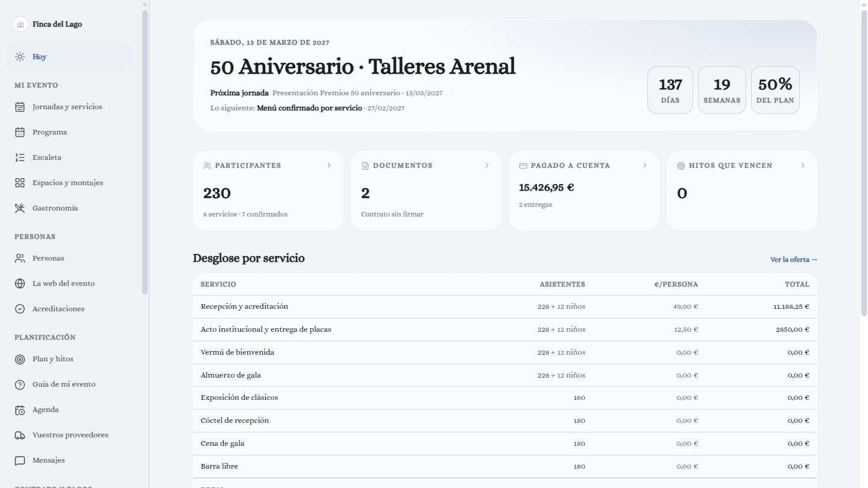Click the Vuestros proveedores truck icon
This screenshot has width=868, height=488.
(20, 435)
